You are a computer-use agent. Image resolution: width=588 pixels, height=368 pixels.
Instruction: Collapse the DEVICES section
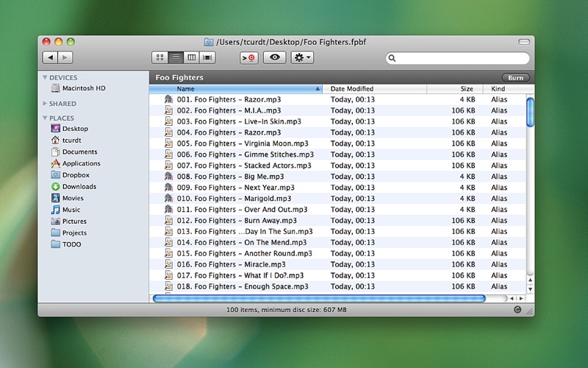[45, 77]
